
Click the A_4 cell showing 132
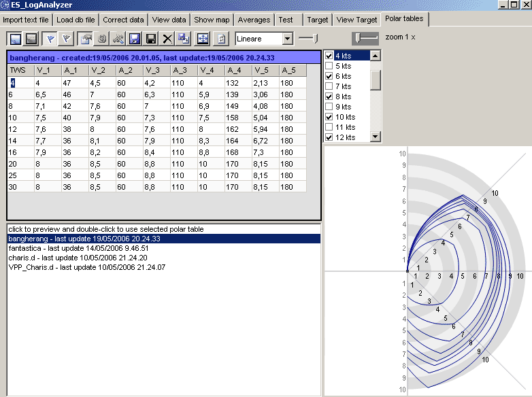[238, 83]
